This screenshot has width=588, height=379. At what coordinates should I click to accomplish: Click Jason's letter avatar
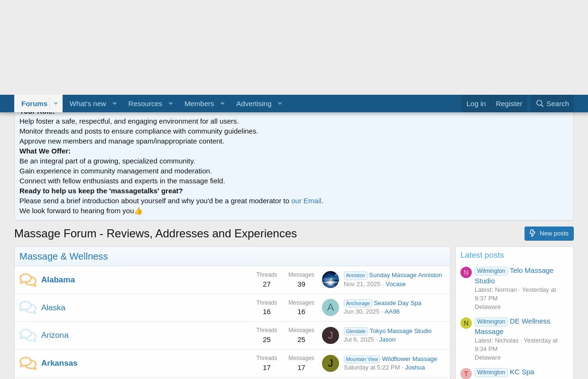(x=331, y=335)
